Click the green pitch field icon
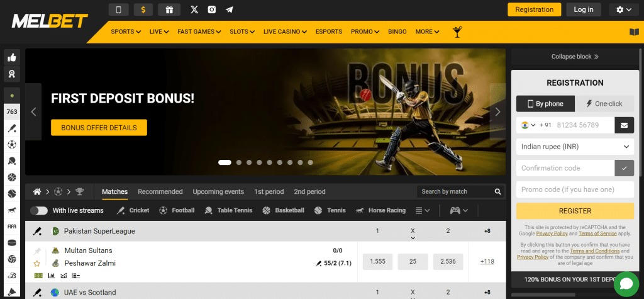 pyautogui.click(x=38, y=276)
